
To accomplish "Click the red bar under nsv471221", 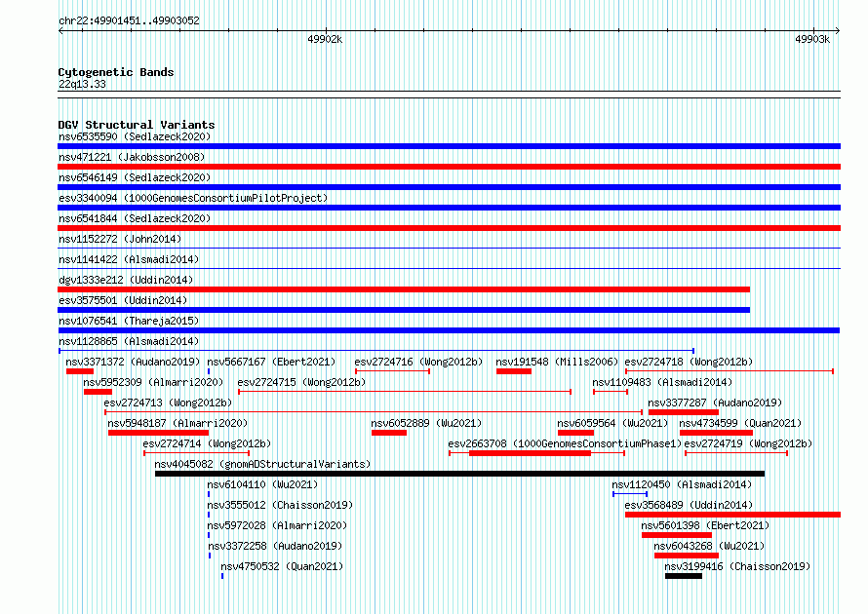I will point(449,167).
